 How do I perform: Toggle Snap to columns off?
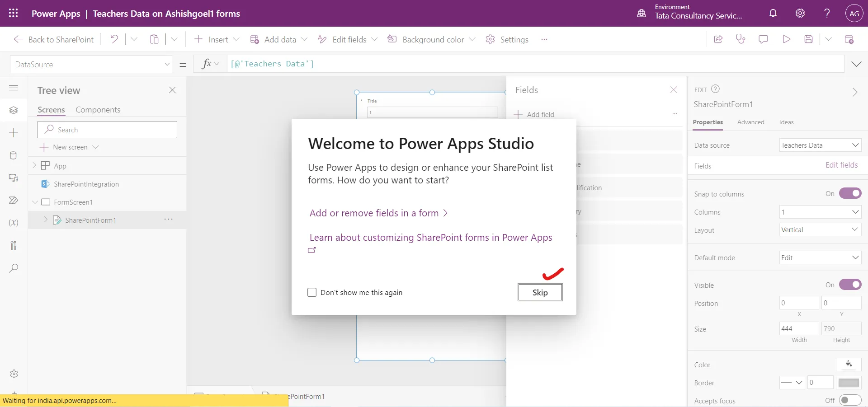849,193
